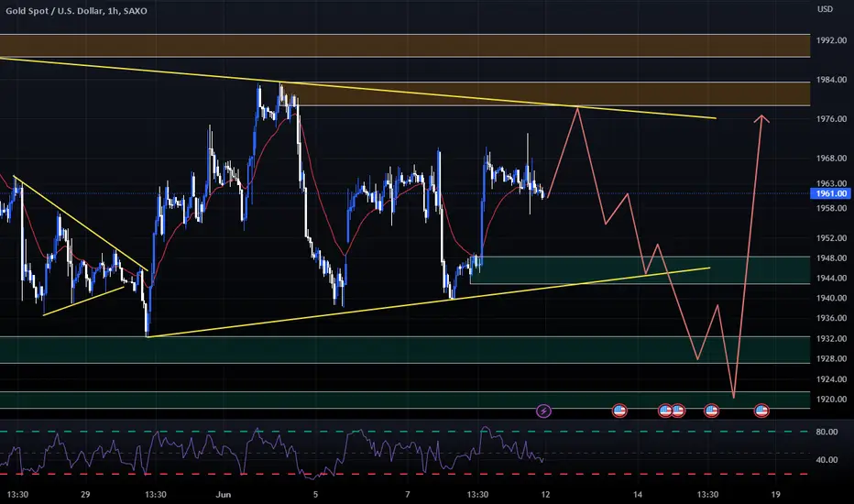Select the 1984.00 price axis label
The width and height of the screenshot is (854, 504).
831,80
